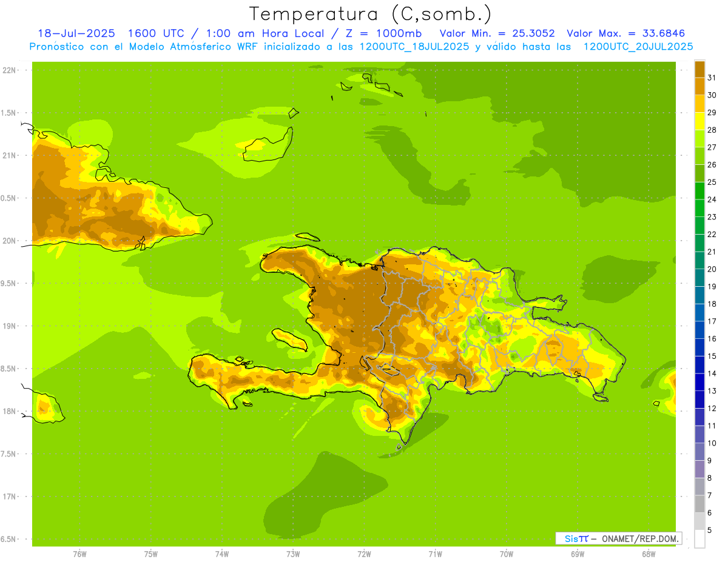Pick the blue legend swatch between 15 and 16

click(699, 347)
